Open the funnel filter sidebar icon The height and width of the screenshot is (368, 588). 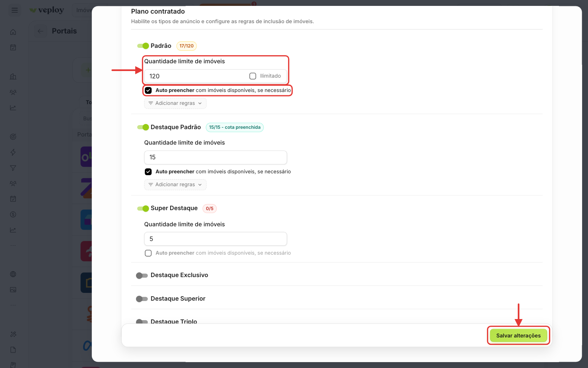13,168
